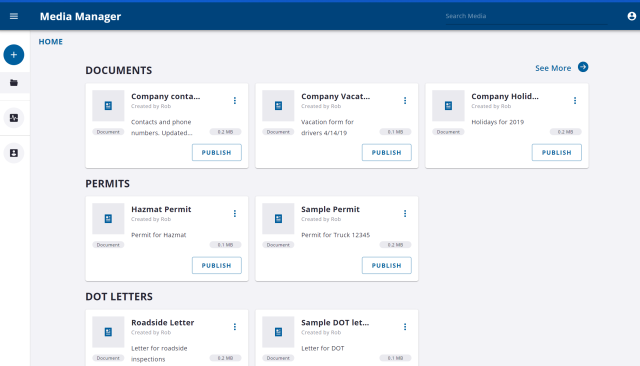
Task: Publish the Sample Permit document
Action: [387, 266]
